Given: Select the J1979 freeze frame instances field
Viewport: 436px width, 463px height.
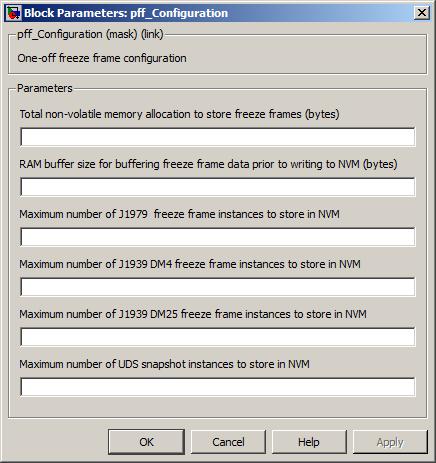Looking at the screenshot, I should coord(218,237).
